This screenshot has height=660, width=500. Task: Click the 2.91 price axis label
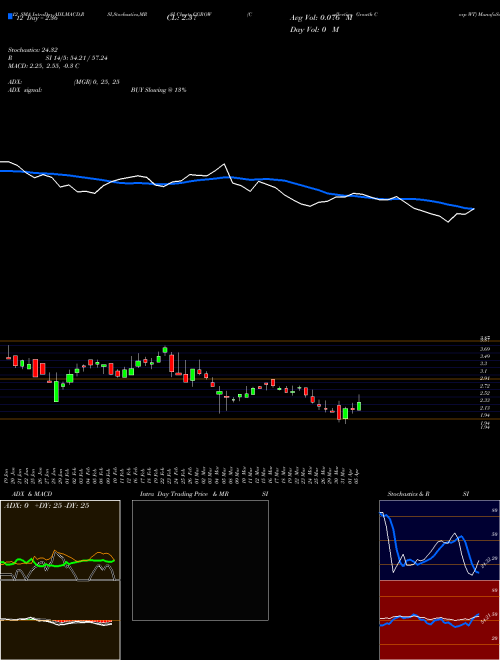[484, 378]
